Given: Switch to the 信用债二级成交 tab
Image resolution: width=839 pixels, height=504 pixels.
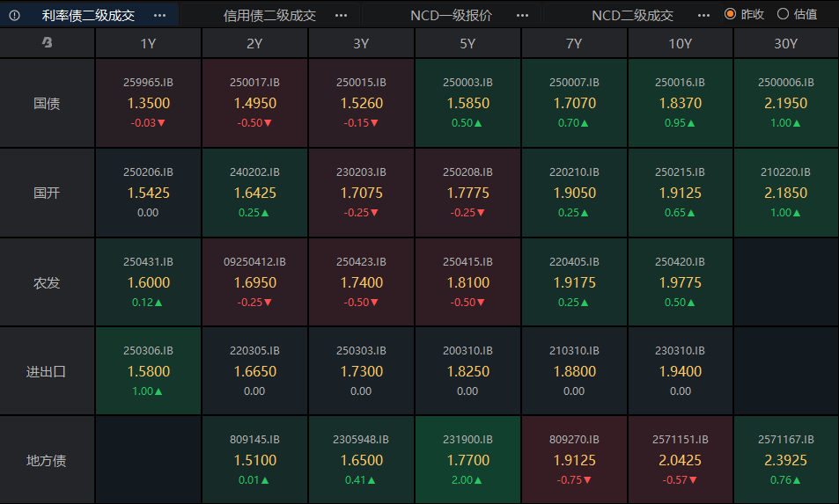Looking at the screenshot, I should 269,15.
